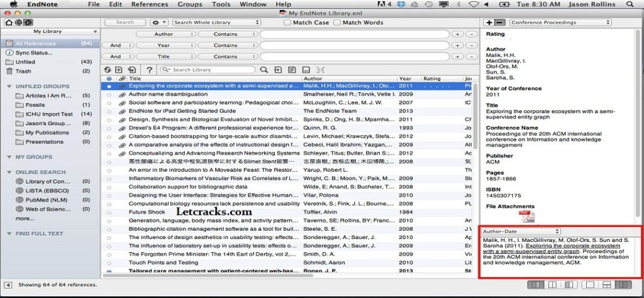
Task: Remove the Title search row with minus
Action: [472, 57]
